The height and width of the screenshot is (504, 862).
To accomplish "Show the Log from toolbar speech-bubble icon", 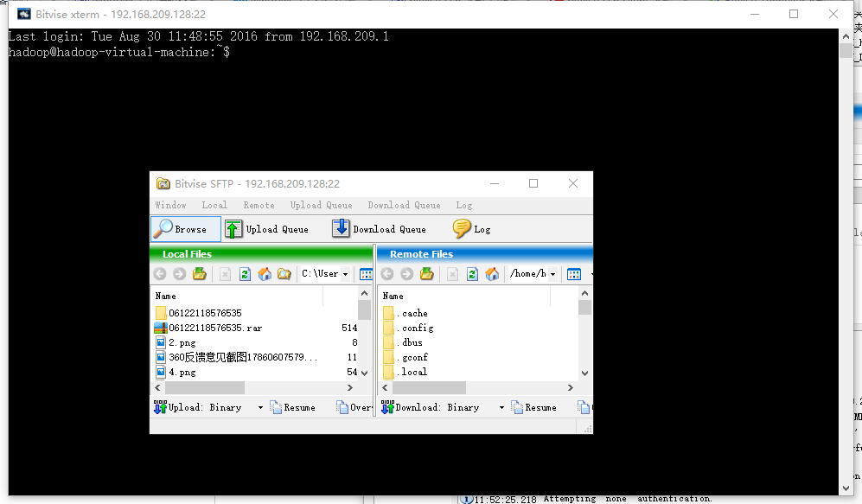I will click(x=472, y=229).
